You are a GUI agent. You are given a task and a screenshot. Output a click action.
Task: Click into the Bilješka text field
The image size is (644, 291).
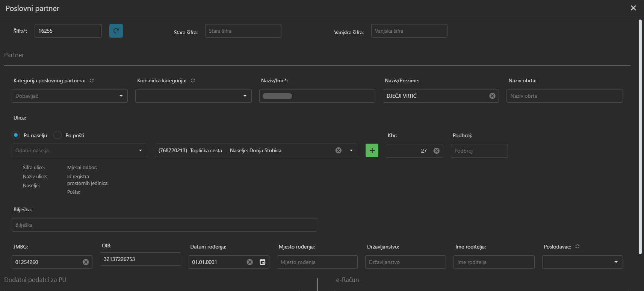click(x=164, y=225)
